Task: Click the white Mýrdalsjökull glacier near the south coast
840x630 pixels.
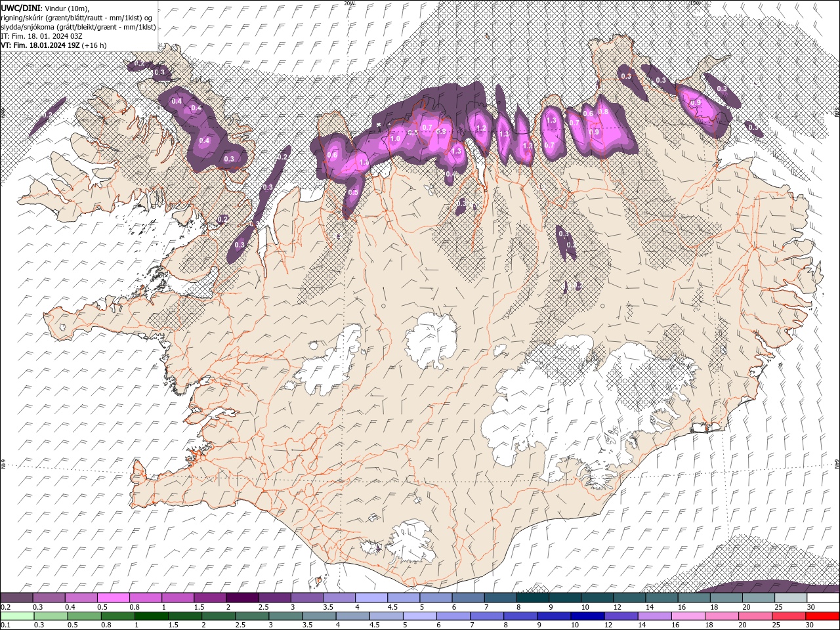Action: pyautogui.click(x=411, y=542)
